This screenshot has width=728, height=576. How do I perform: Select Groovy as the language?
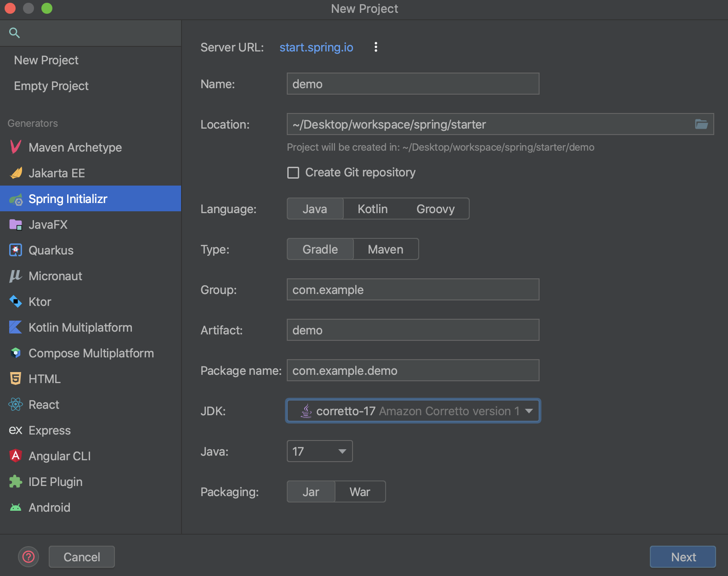435,209
